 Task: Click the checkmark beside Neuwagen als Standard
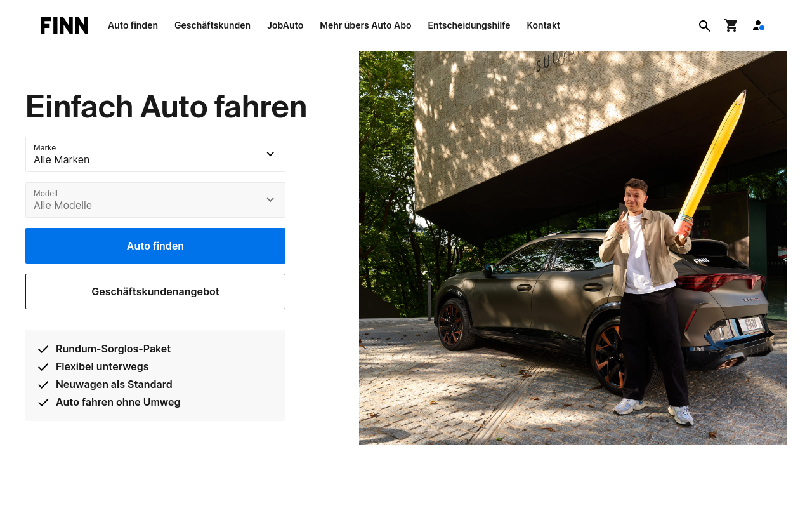point(43,384)
